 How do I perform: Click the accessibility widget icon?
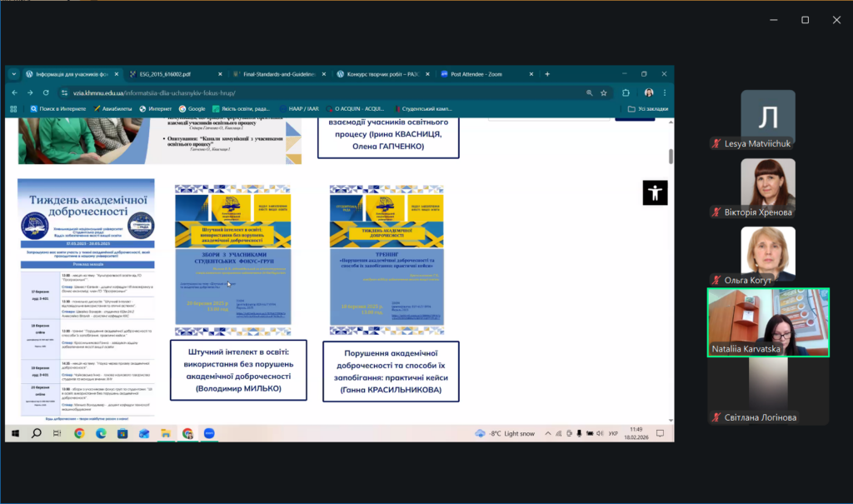[x=655, y=192]
